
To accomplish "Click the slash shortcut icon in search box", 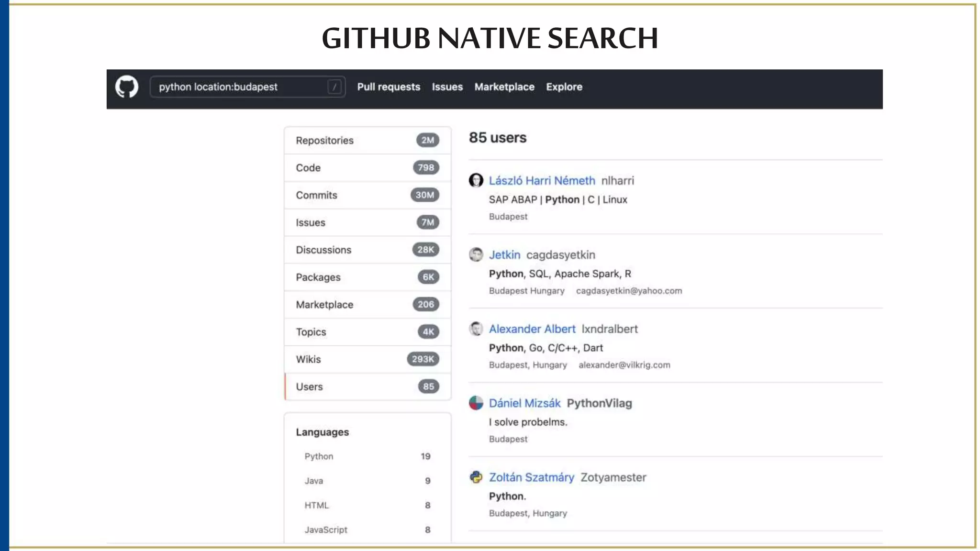I will [x=334, y=87].
